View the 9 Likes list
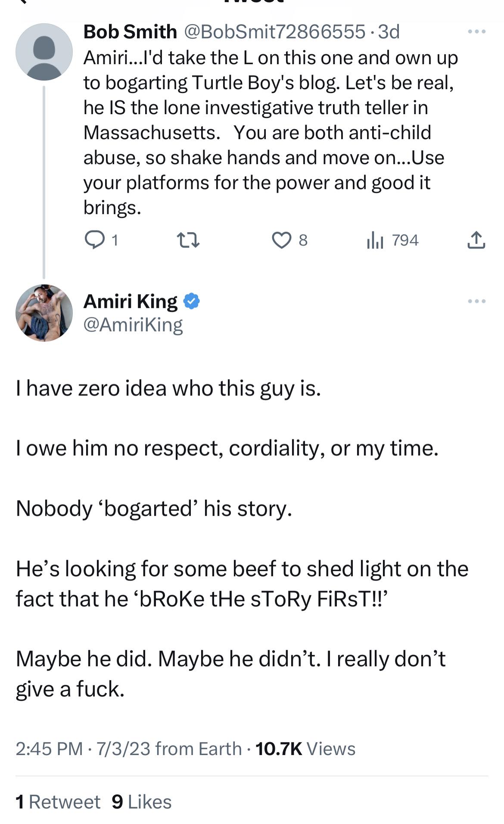Viewport: 504px width, 824px height. tap(141, 802)
